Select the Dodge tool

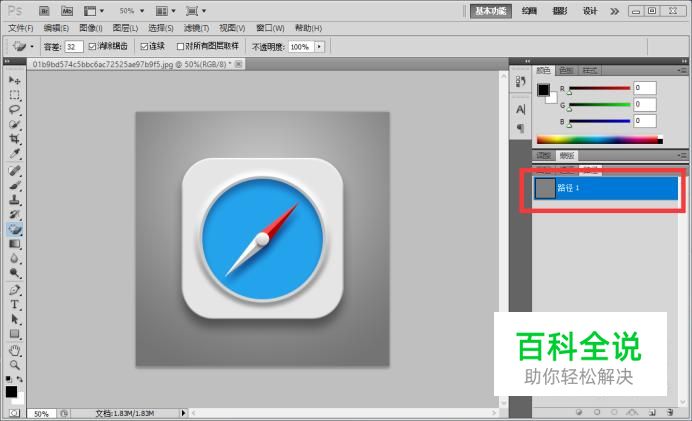(15, 273)
